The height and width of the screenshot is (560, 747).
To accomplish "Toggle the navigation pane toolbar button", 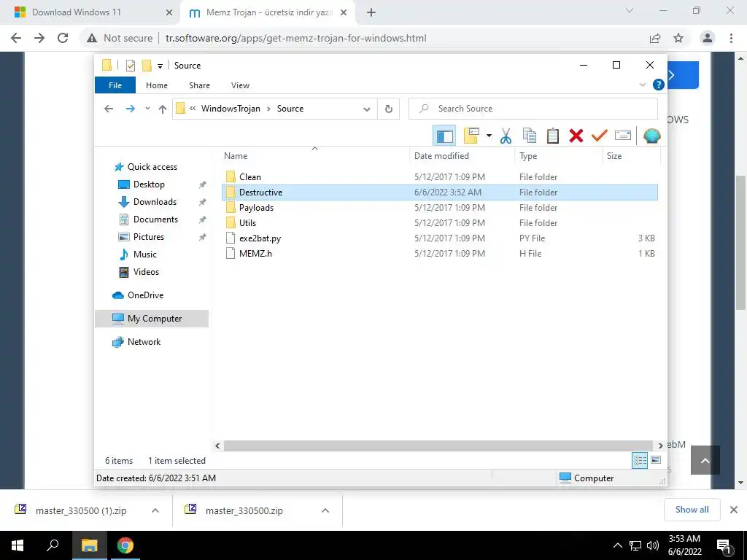I will coord(444,136).
